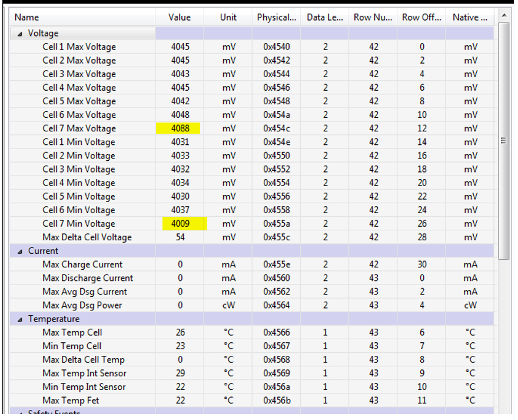518x420 pixels.
Task: Select the Max Temp Cell row
Action: pos(252,332)
